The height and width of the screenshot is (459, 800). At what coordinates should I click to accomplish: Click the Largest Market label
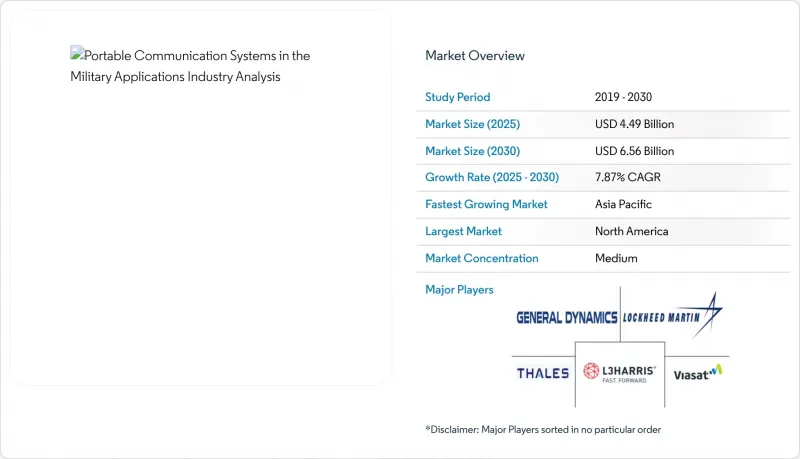(x=463, y=231)
